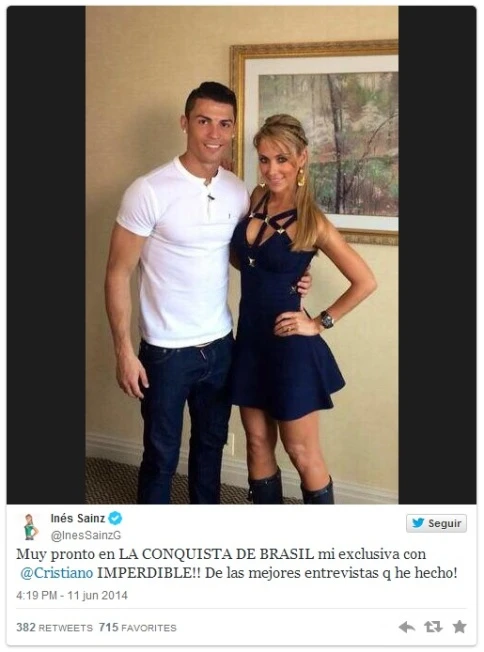Click the reply arrow icon
Image resolution: width=484 pixels, height=652 pixels.
(406, 627)
